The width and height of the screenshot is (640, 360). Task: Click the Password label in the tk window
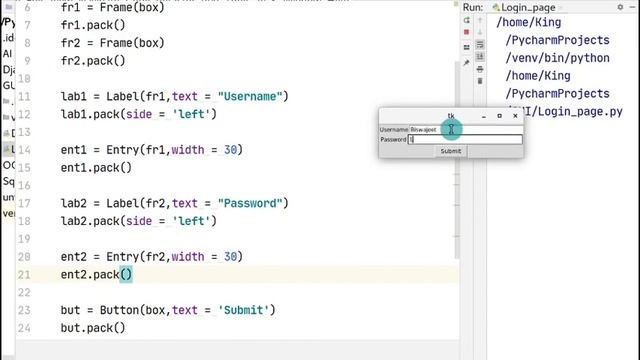click(393, 140)
